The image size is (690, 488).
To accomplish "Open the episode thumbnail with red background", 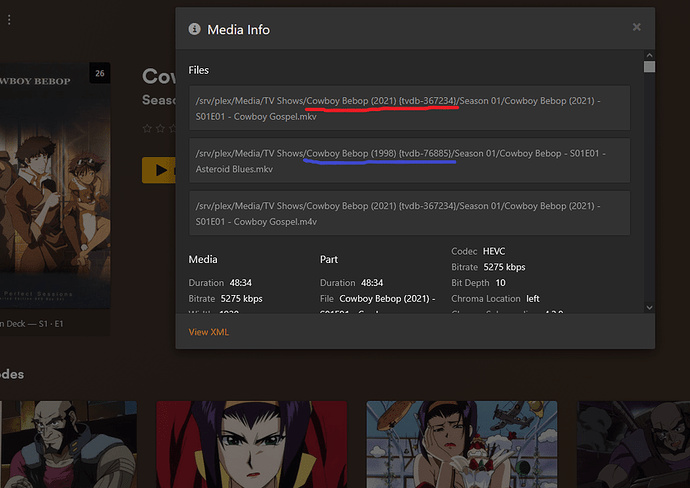I will 252,444.
